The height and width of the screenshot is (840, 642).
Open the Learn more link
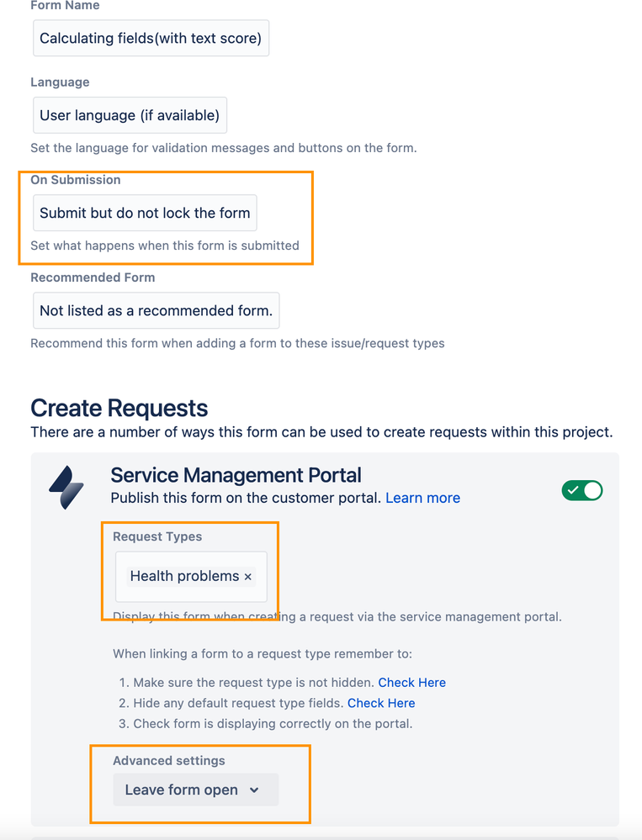pos(422,498)
